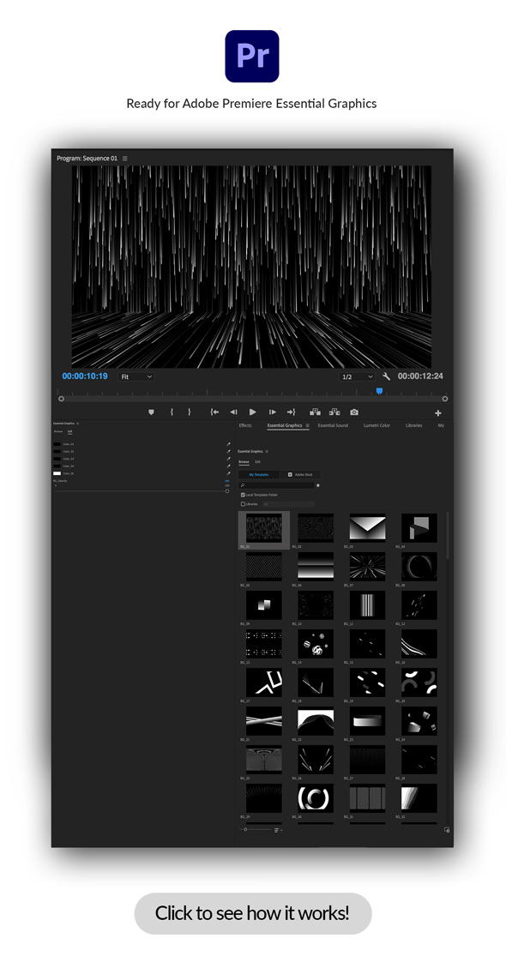Switch to the Essential Sound tab

click(333, 425)
